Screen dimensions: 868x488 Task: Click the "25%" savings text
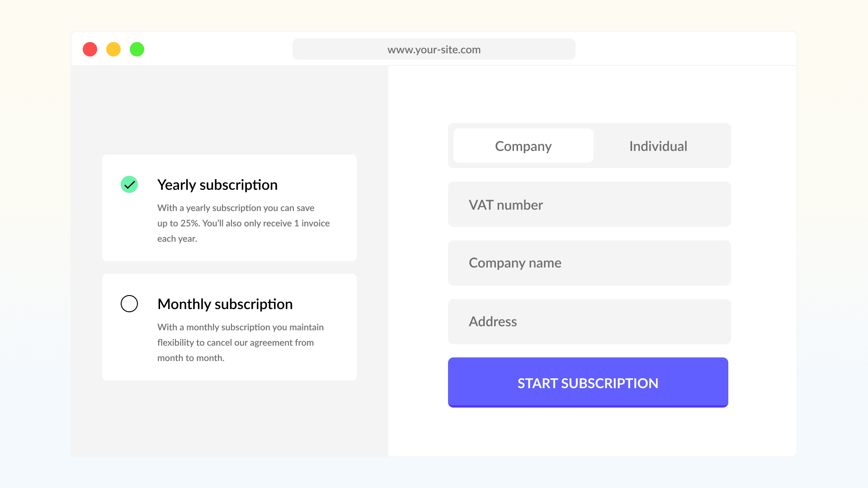pos(189,223)
